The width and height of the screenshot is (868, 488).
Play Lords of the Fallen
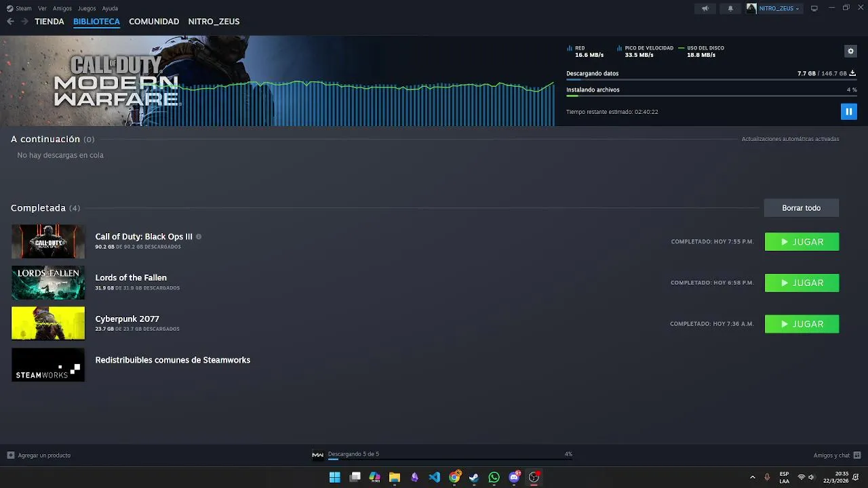click(x=802, y=283)
